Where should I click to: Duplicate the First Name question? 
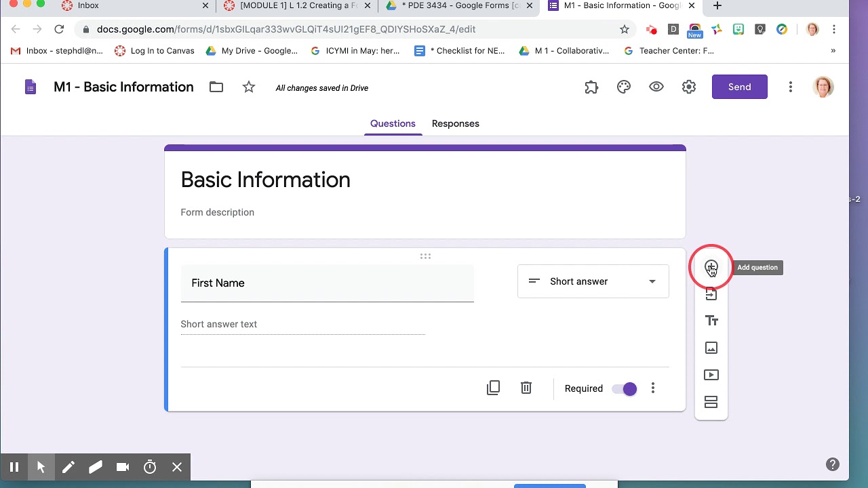(493, 388)
